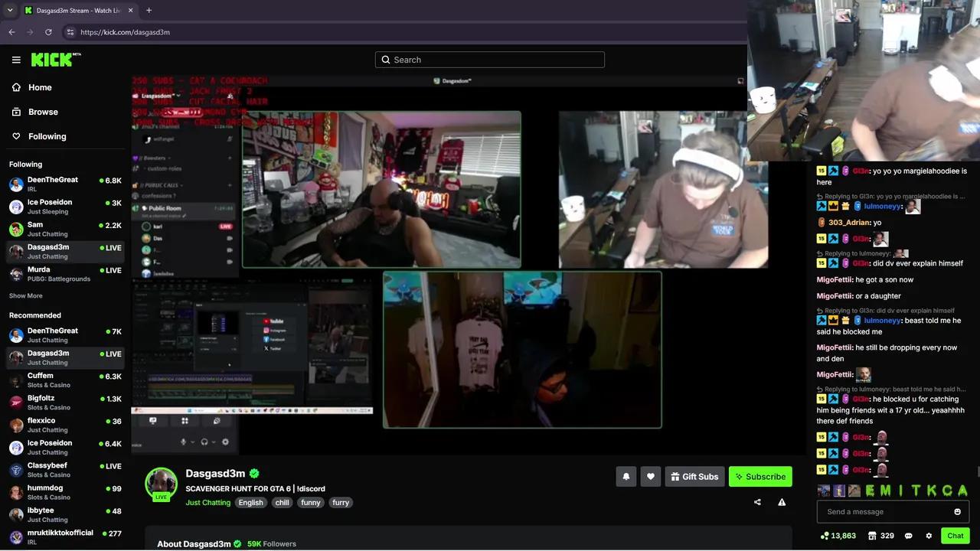Open the share icon below Subscribe

pos(757,502)
